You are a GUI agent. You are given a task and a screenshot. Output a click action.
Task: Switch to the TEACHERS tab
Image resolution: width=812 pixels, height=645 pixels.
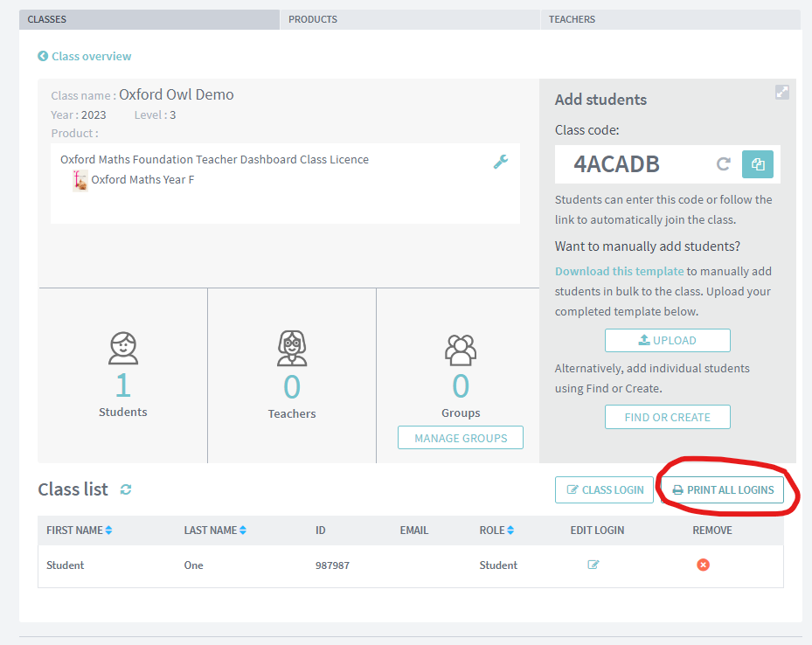pyautogui.click(x=571, y=18)
